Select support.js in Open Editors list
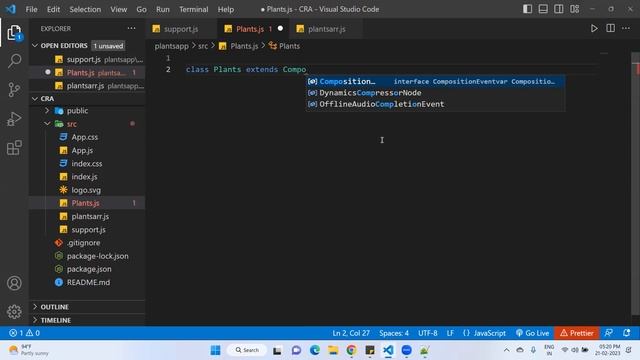The height and width of the screenshot is (360, 640). (87, 59)
